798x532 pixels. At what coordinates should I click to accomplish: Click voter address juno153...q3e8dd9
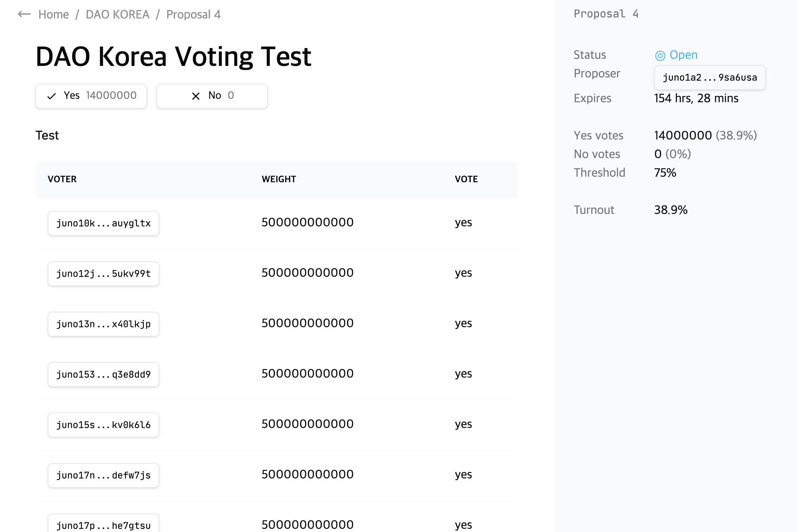[104, 375]
